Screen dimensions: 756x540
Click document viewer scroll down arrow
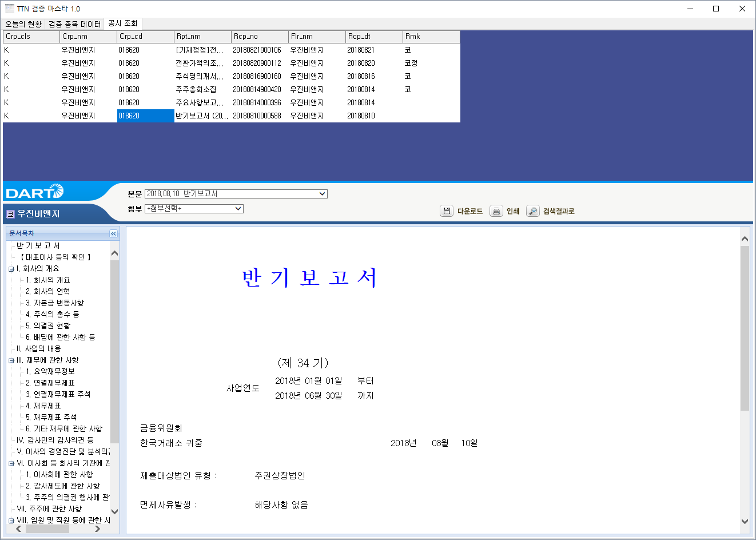pyautogui.click(x=745, y=521)
